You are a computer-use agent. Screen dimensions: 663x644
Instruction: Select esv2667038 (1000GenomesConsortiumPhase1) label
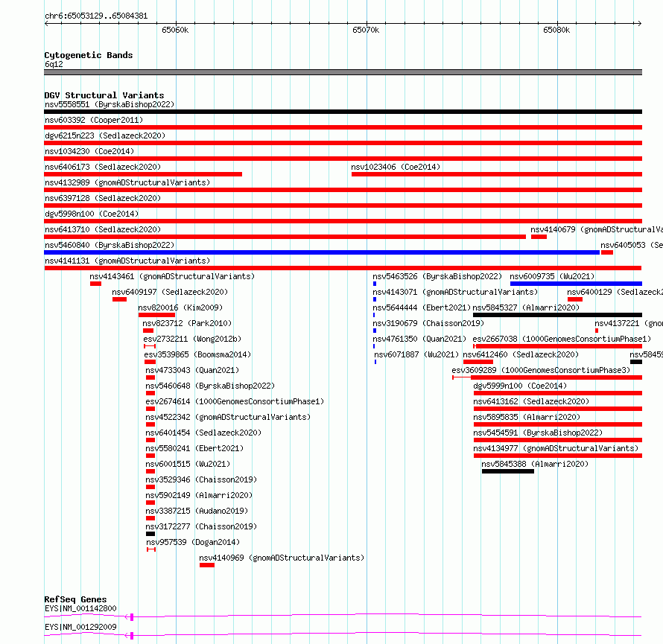[x=562, y=339]
